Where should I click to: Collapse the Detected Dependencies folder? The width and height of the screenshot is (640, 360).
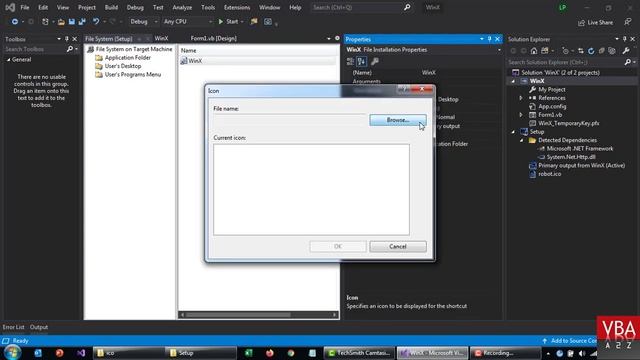click(x=522, y=140)
